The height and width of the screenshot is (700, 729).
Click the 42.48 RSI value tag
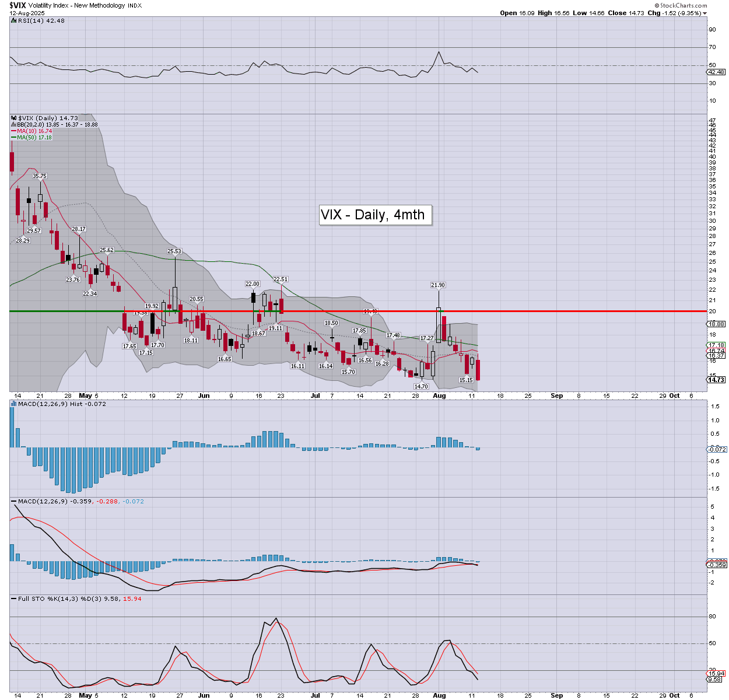716,72
